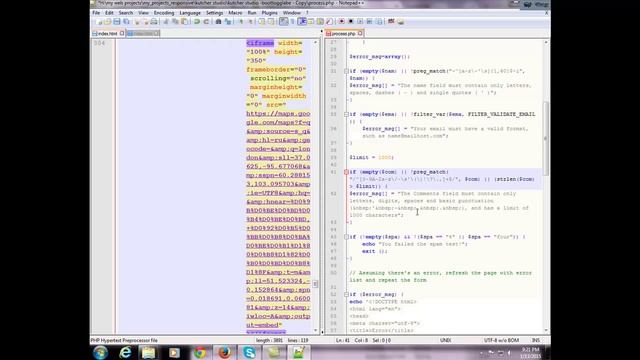Image resolution: width=640 pixels, height=360 pixels.
Task: Open the Encoding menu
Action: [x=164, y=13]
